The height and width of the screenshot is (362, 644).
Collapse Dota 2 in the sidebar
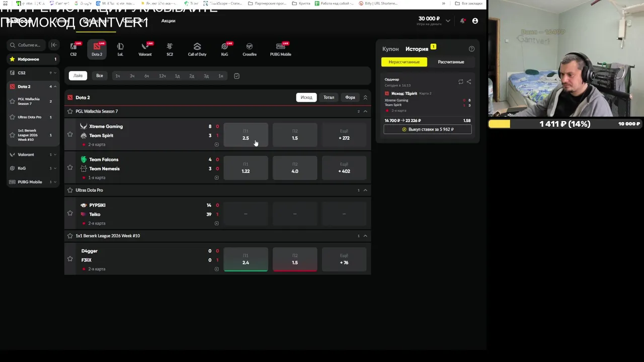coord(55,86)
